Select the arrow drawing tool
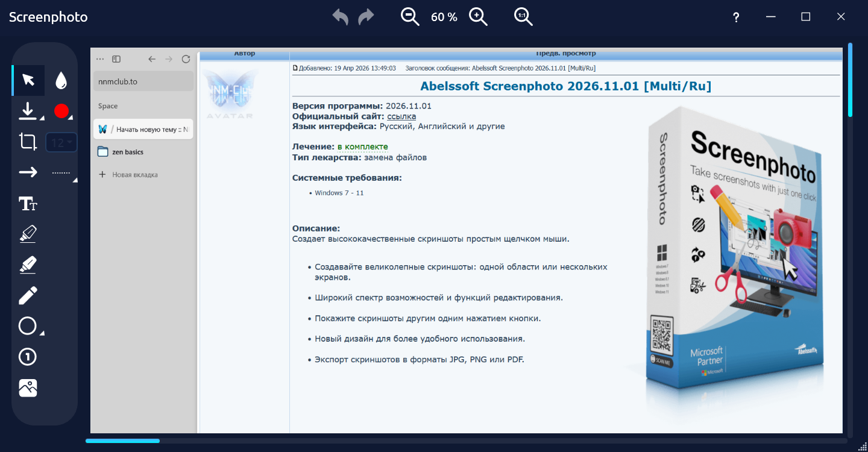 (x=28, y=172)
